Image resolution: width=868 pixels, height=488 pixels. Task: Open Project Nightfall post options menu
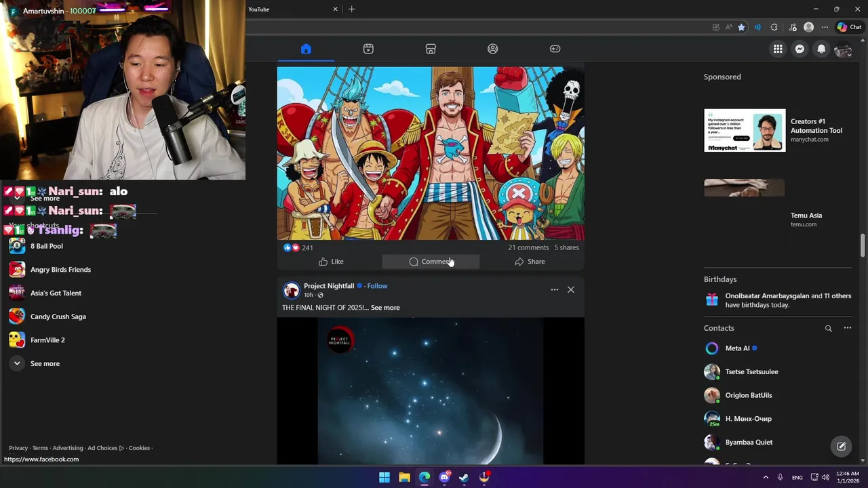click(555, 289)
